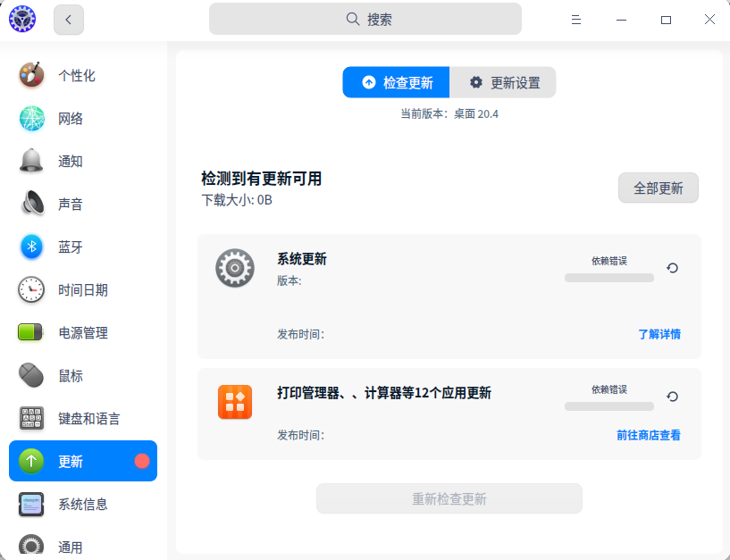Click the 电源管理 (Power) sidebar icon
The image size is (730, 560).
[x=31, y=332]
